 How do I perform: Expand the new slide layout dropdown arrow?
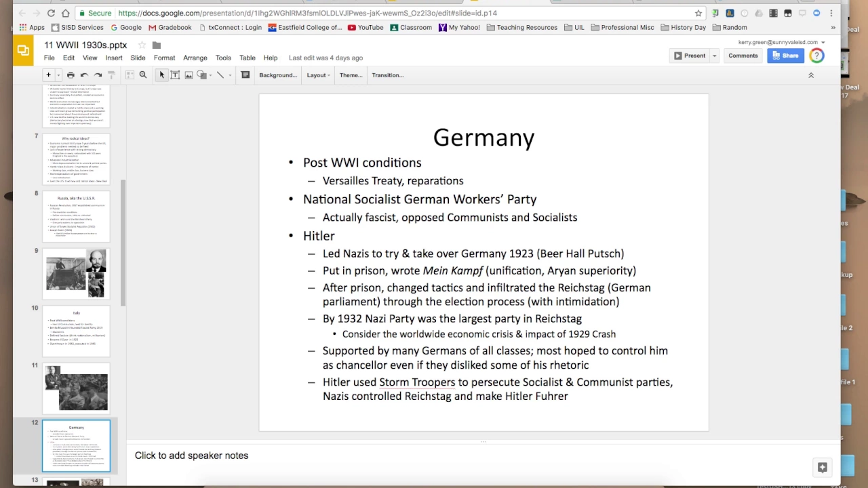coord(58,75)
